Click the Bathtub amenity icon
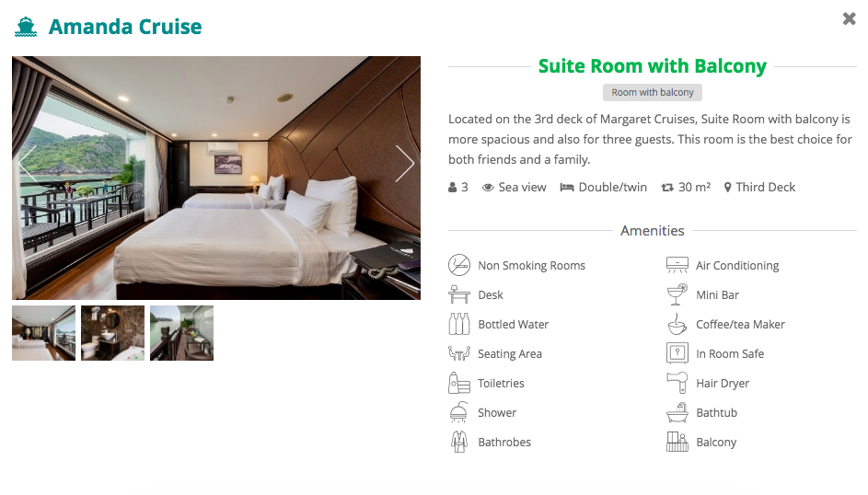The image size is (868, 495). click(x=677, y=412)
